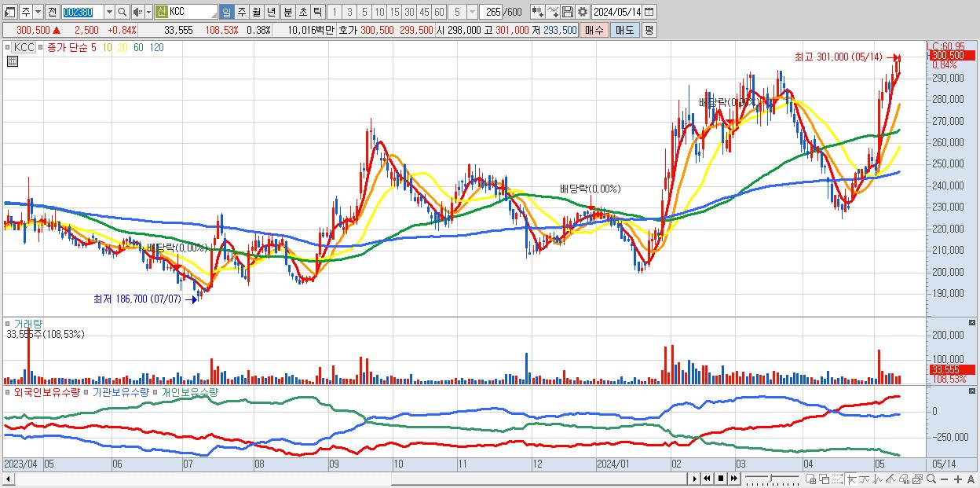Image resolution: width=980 pixels, height=488 pixels.
Task: Choose interval 10 button
Action: click(379, 12)
